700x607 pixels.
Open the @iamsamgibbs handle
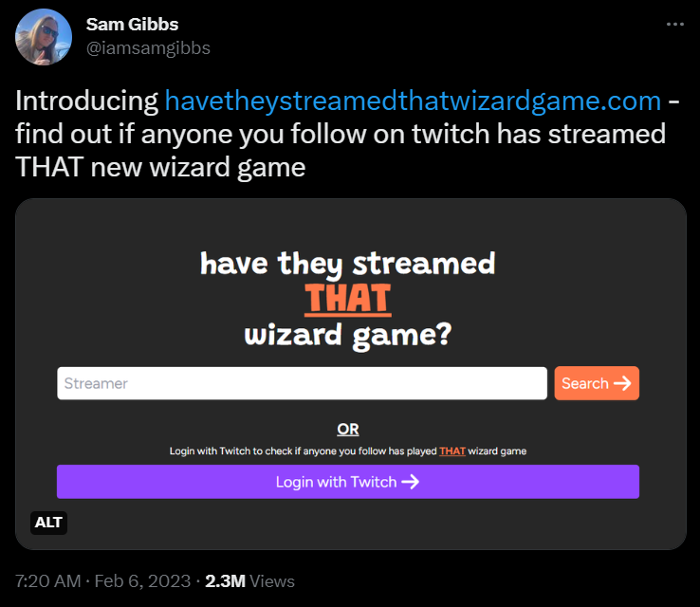pos(148,48)
